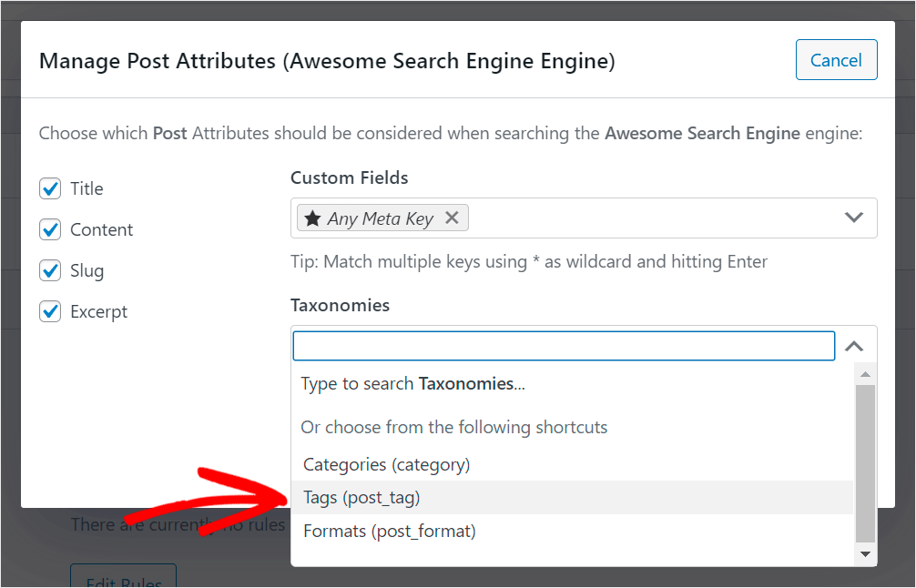Focus the Taxonomies search input
Screen dimensions: 916x588
564,346
